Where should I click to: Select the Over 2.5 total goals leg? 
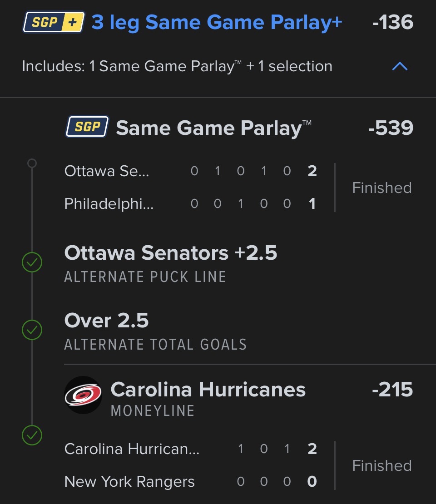point(107,321)
